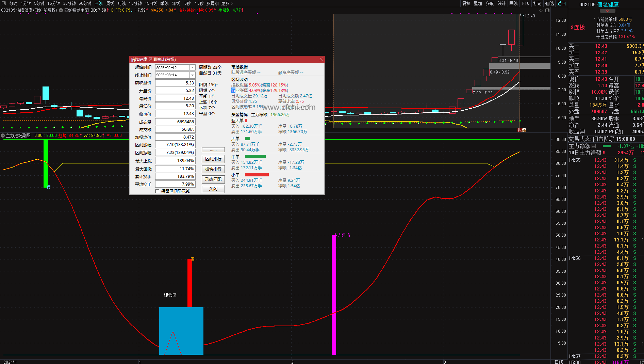Click the blue 建仓区 block in sub-chart

click(181, 331)
